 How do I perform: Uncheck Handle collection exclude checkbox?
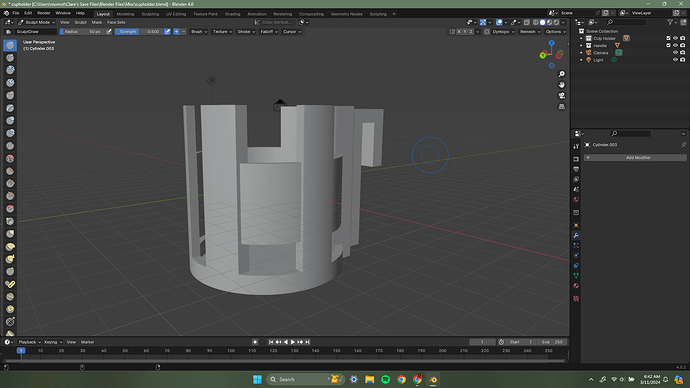[668, 45]
